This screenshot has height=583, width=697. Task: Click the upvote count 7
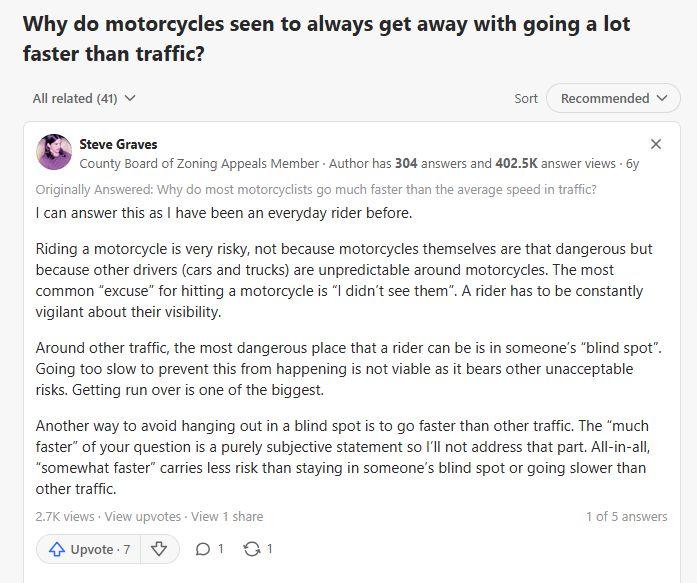pyautogui.click(x=127, y=549)
